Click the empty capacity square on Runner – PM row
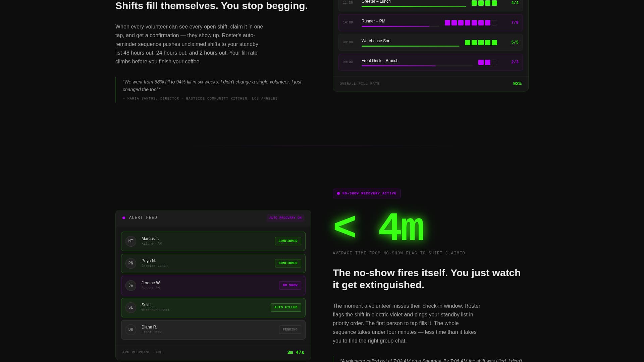The height and width of the screenshot is (362, 644). (494, 23)
